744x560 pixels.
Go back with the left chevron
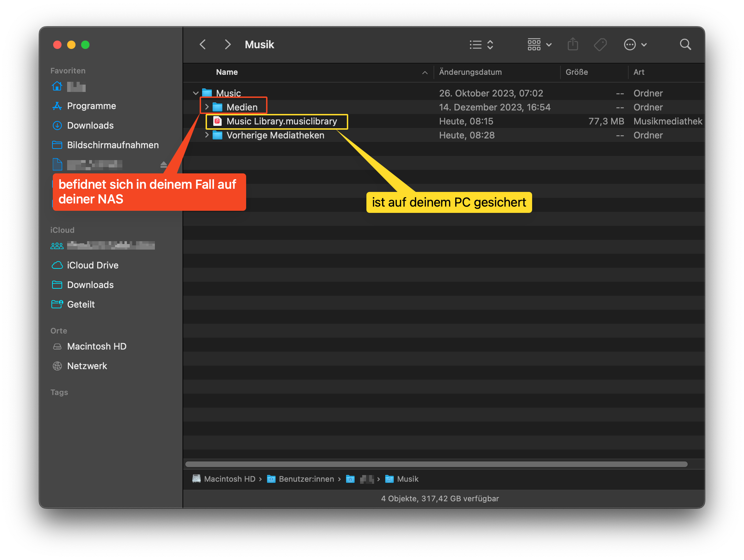pyautogui.click(x=202, y=44)
